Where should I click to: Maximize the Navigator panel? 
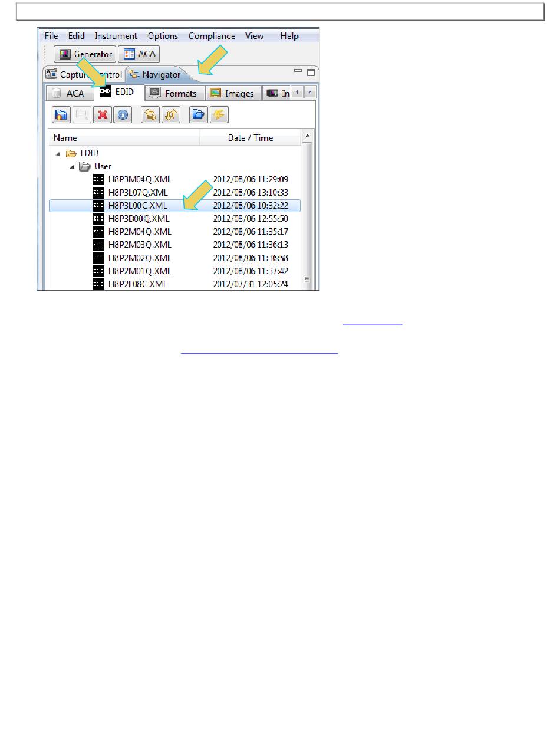(311, 73)
